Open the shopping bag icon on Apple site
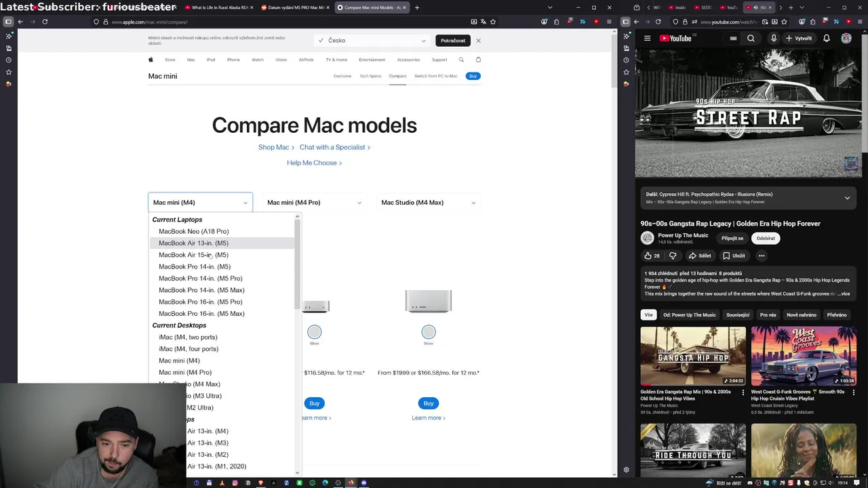 click(x=478, y=60)
